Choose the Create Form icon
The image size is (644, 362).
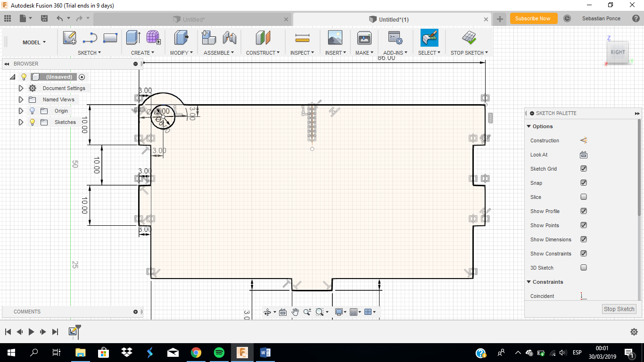[x=153, y=37]
